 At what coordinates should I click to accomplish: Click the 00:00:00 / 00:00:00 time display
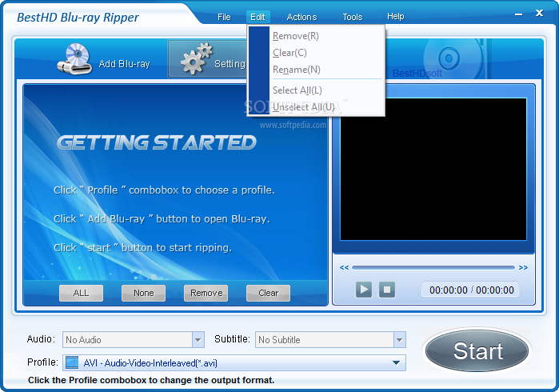(x=471, y=290)
